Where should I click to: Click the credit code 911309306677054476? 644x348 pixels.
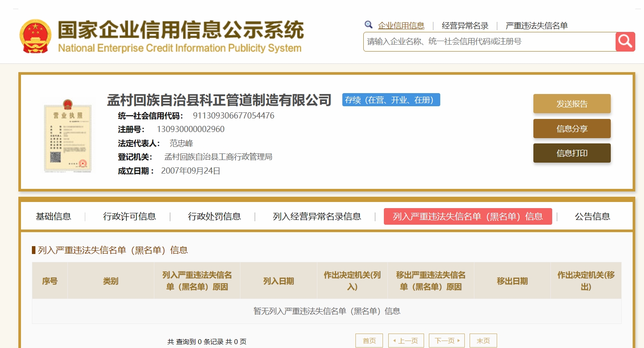point(233,116)
